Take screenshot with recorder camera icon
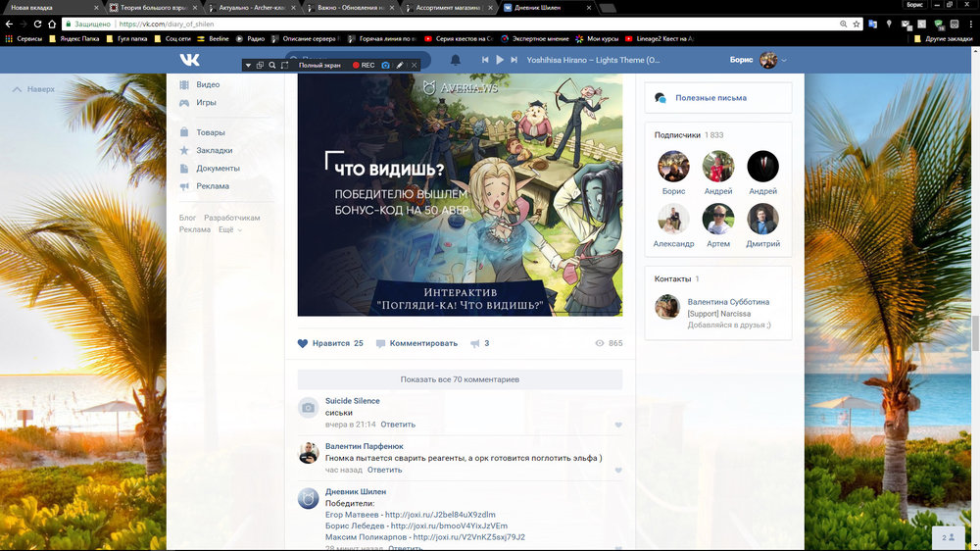The image size is (980, 551). pos(385,65)
